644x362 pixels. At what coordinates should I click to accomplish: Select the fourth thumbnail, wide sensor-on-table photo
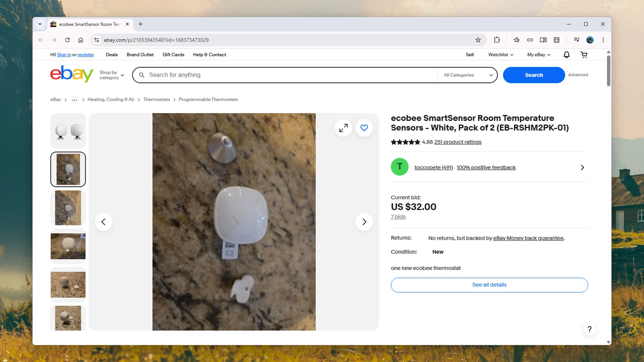pyautogui.click(x=68, y=246)
